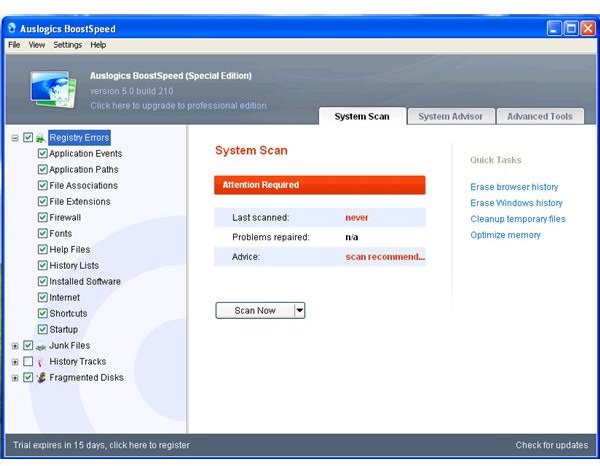Image resolution: width=600 pixels, height=466 pixels.
Task: Click the 'never' last scanned value
Action: [356, 217]
